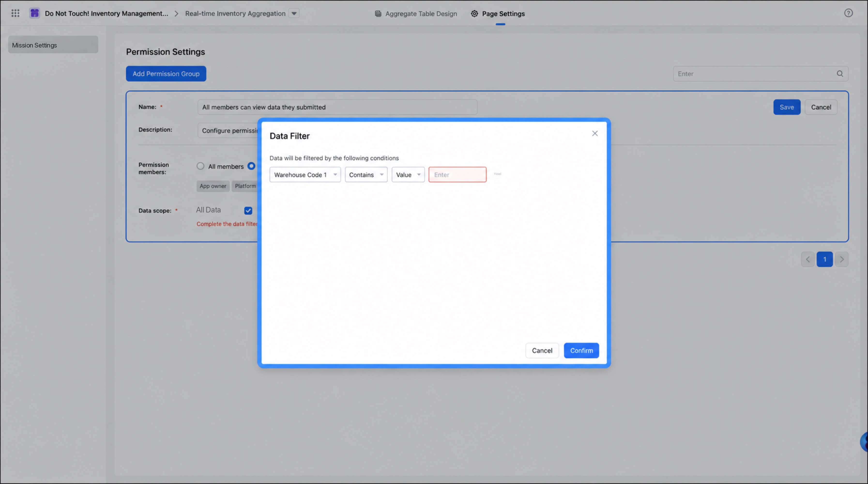Expand Real-time Inventory Aggregation page dropdown
The image size is (868, 484).
click(x=294, y=14)
